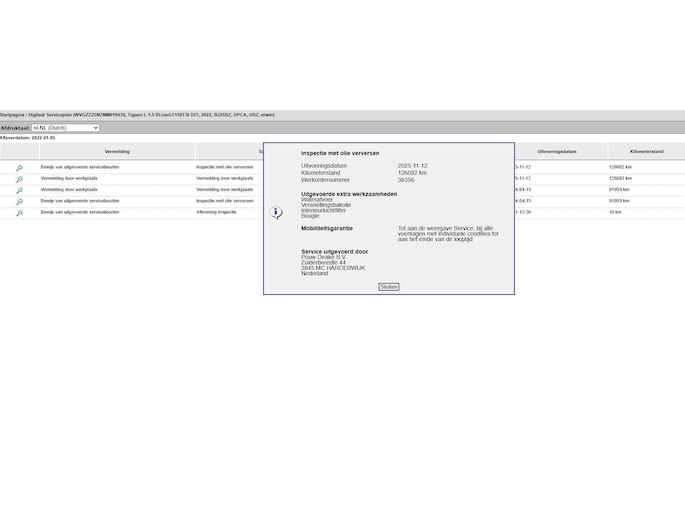Viewport: 685px width, 514px height.
Task: View details using fourth row's magnifier icon
Action: coord(19,201)
